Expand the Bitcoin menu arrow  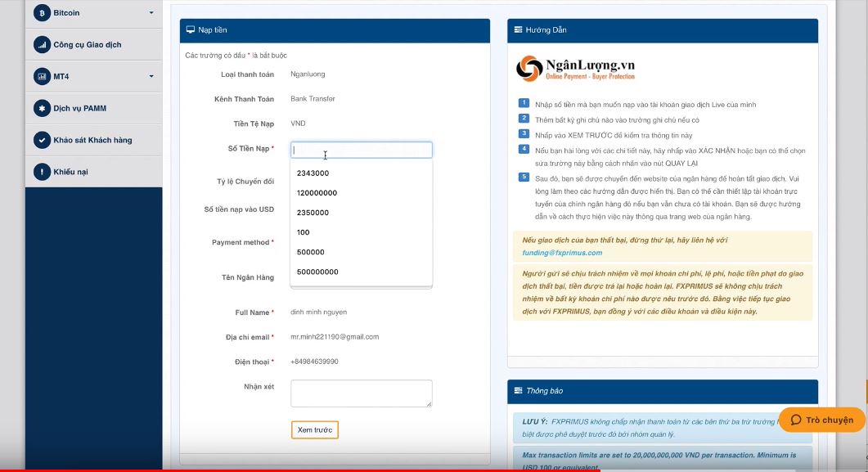point(151,13)
